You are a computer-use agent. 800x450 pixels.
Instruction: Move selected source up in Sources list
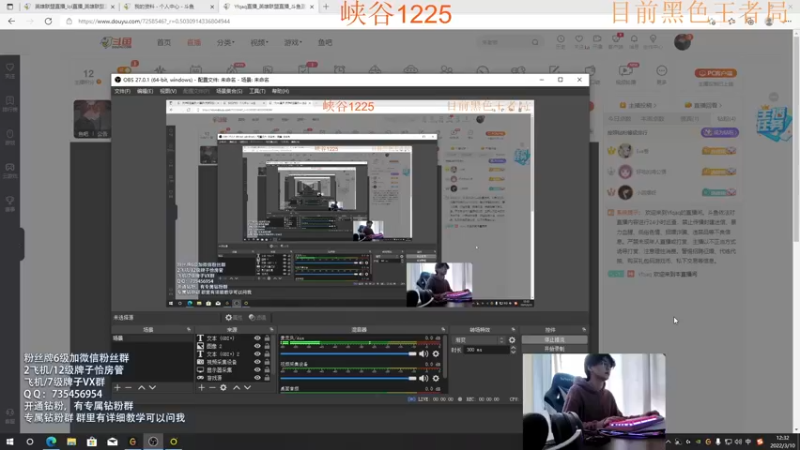point(236,388)
